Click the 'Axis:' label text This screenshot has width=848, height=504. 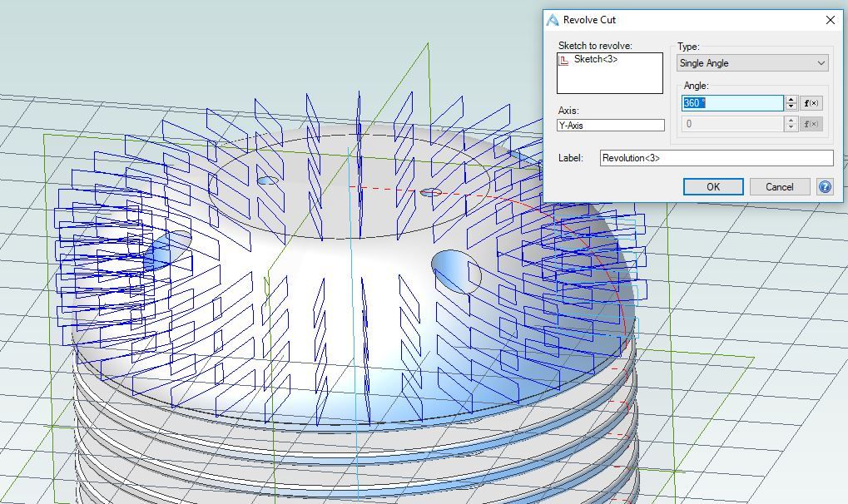[568, 111]
